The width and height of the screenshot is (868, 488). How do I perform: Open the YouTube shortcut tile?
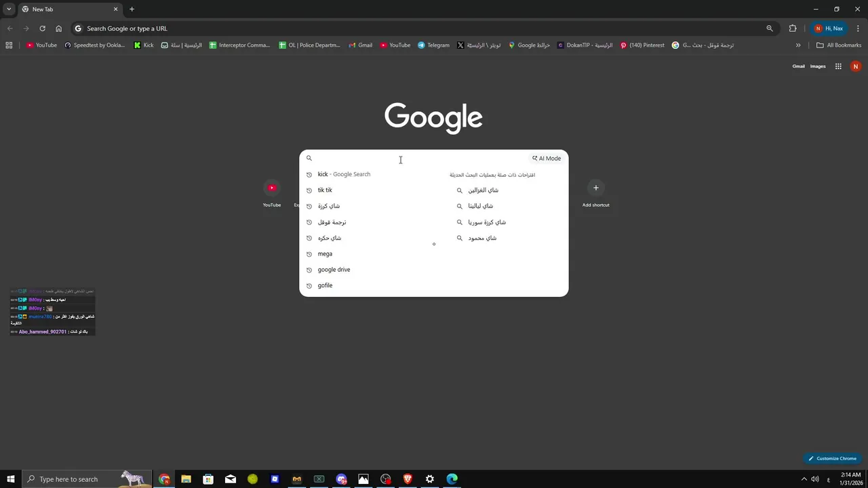272,193
